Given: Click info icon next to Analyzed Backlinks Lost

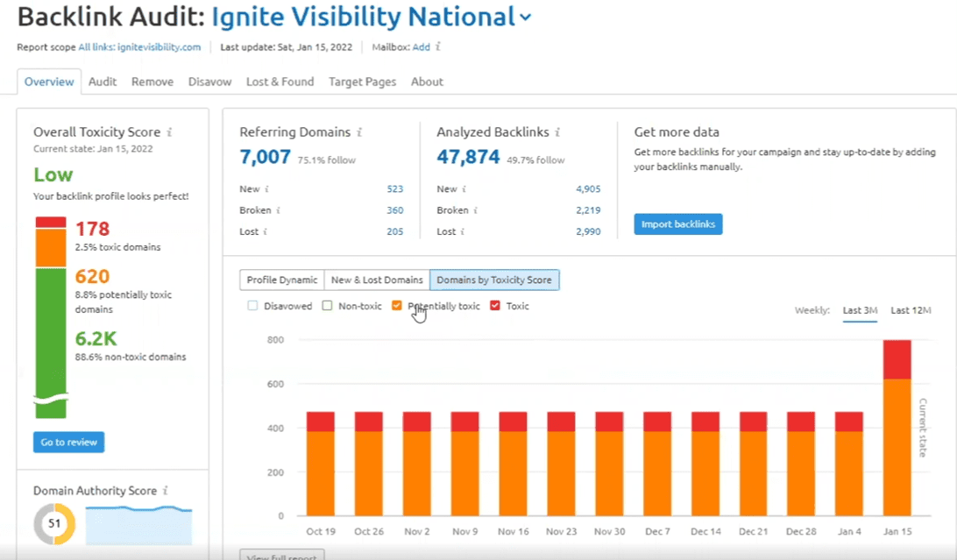Looking at the screenshot, I should coord(464,231).
